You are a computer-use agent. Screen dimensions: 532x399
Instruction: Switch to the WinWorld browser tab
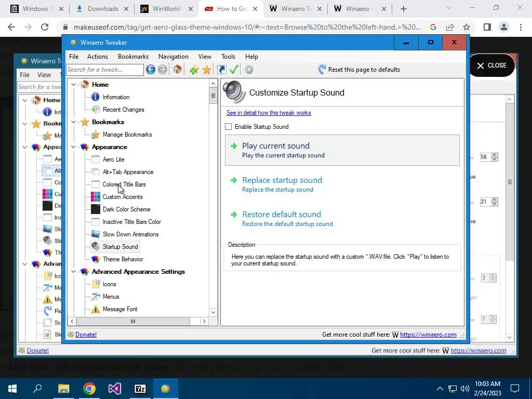point(167,9)
